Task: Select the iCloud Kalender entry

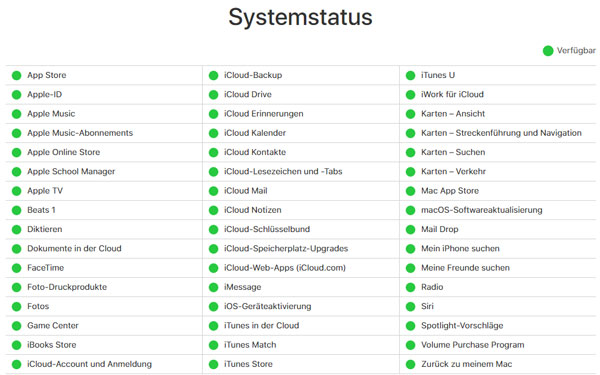Action: (255, 133)
